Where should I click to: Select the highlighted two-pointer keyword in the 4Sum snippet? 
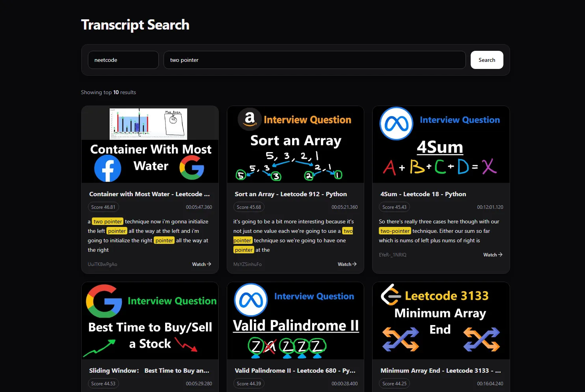click(395, 230)
